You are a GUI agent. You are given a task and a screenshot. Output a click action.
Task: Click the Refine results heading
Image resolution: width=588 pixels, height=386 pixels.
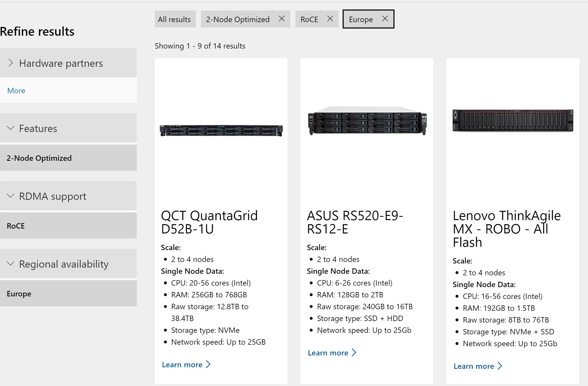(37, 32)
